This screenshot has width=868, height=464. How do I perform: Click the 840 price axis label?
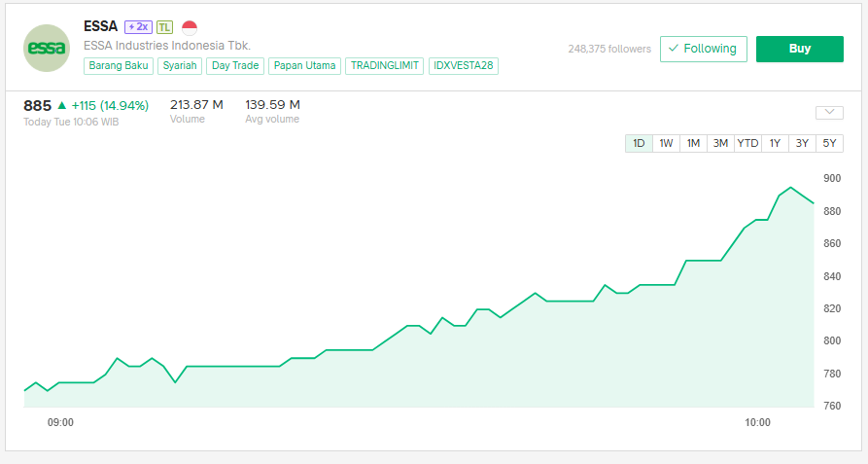pos(832,276)
